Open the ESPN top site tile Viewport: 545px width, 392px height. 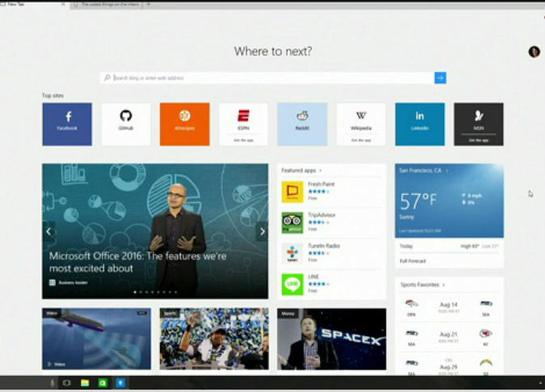point(243,124)
